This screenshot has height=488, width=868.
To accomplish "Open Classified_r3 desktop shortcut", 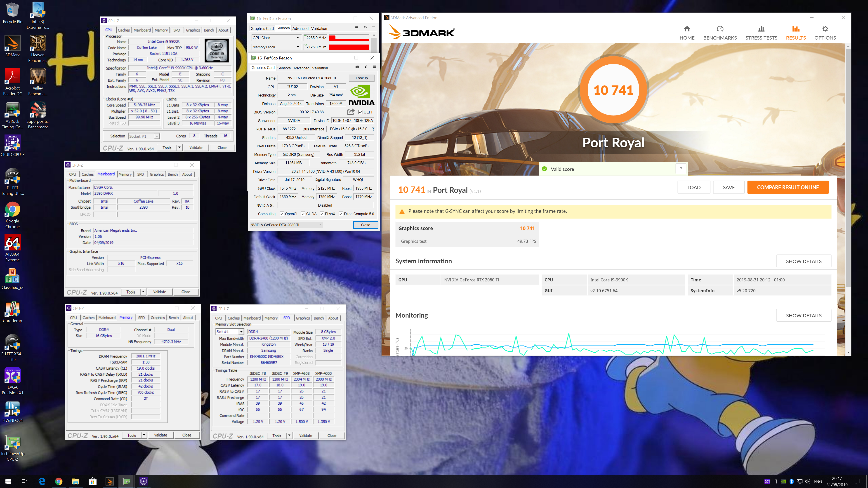I will tap(12, 279).
